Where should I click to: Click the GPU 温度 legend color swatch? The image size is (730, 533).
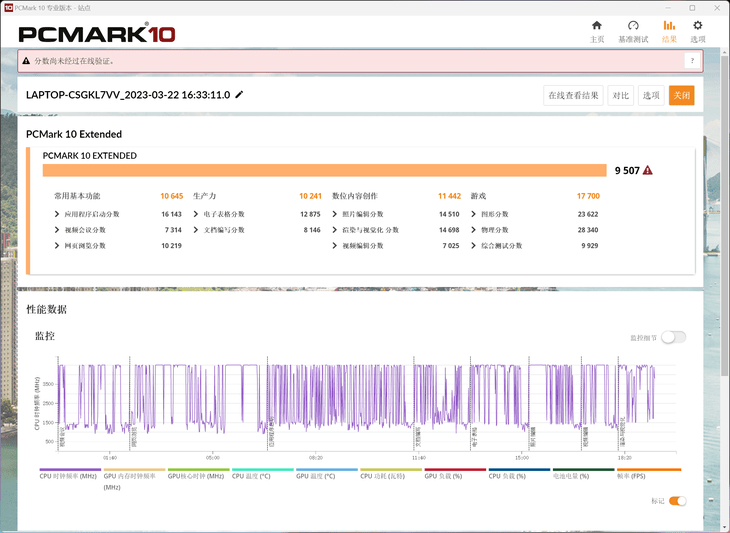pos(326,469)
